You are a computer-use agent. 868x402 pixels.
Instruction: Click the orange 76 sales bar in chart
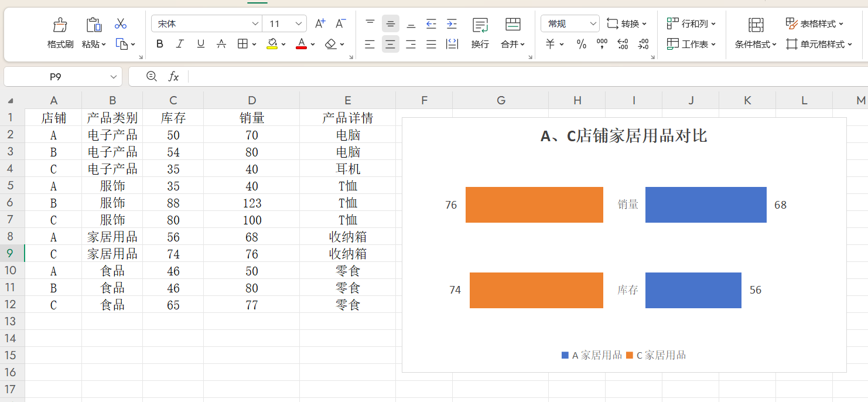(x=534, y=205)
